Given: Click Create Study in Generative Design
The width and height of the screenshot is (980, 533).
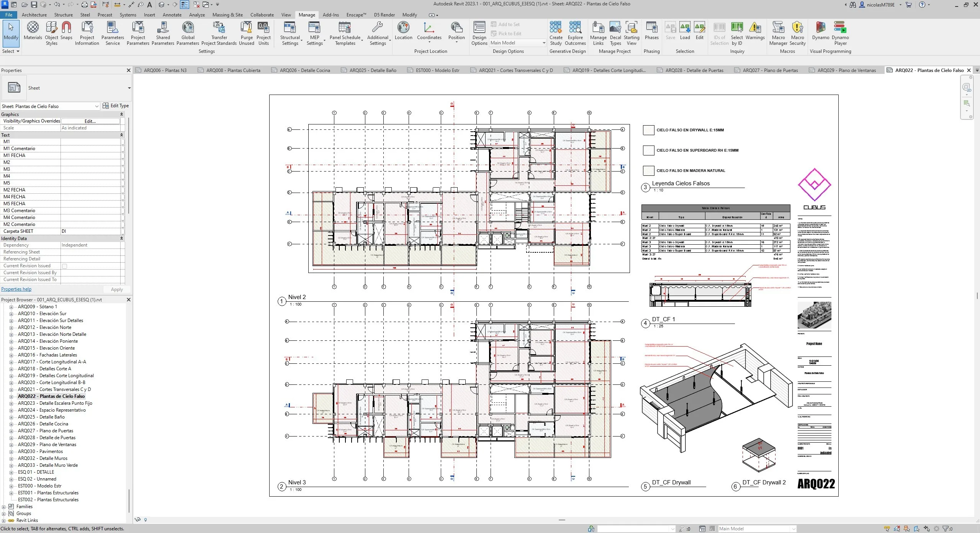Looking at the screenshot, I should 556,33.
